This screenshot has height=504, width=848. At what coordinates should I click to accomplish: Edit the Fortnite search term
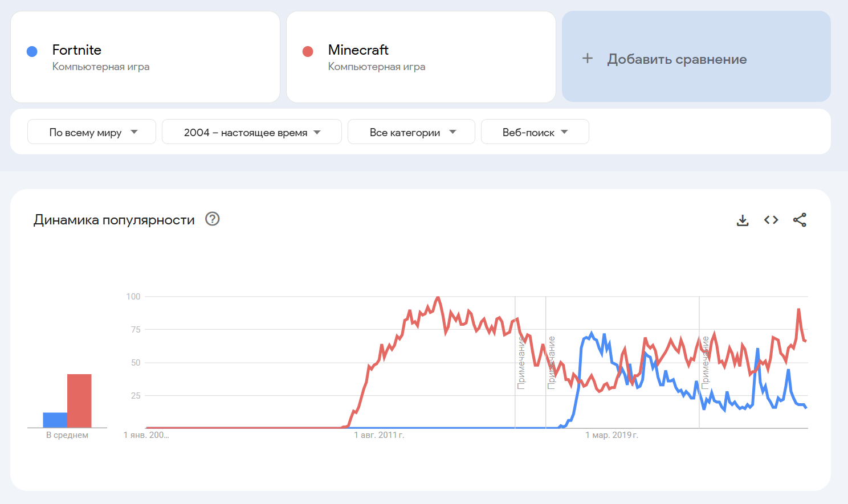point(77,50)
